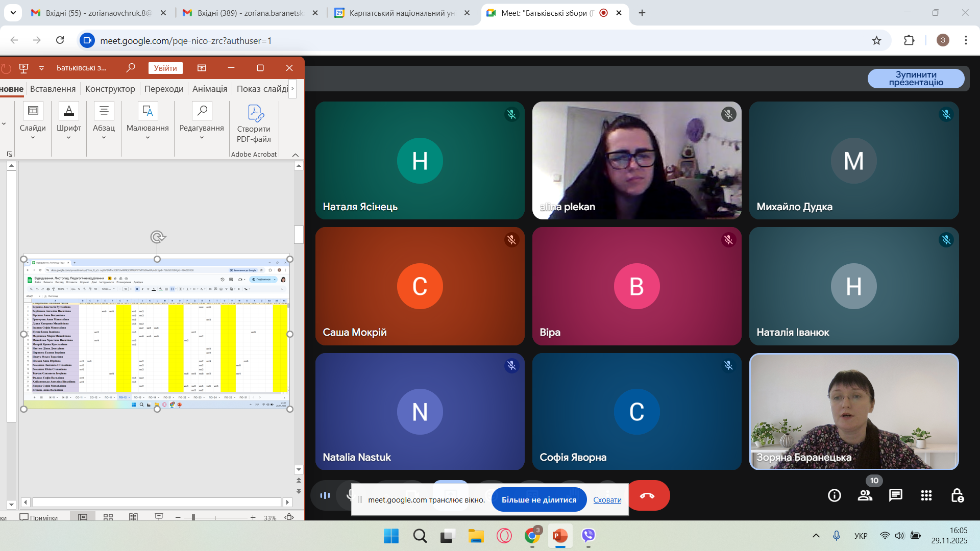980x551 pixels.
Task: Open the meeting details info icon
Action: [835, 495]
